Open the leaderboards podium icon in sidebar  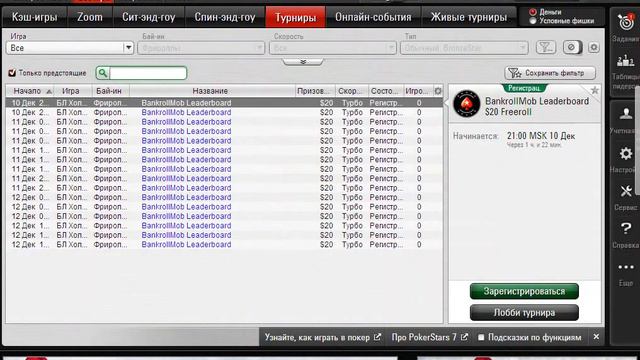click(625, 61)
